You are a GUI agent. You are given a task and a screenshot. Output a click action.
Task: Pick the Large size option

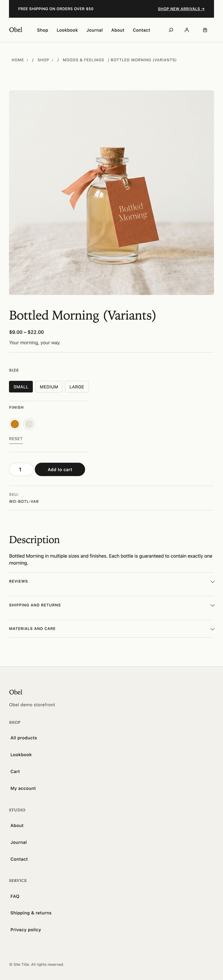[x=76, y=387]
